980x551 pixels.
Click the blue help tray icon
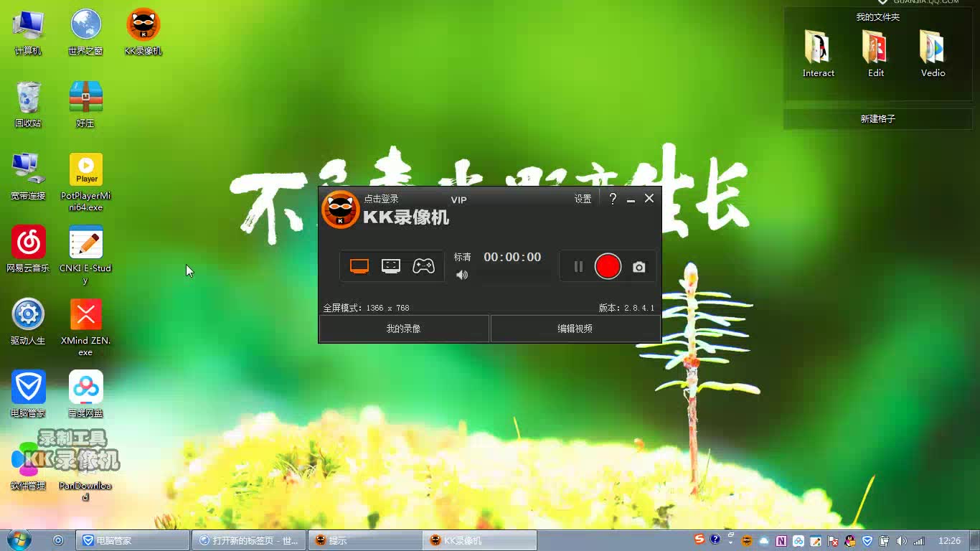click(715, 540)
